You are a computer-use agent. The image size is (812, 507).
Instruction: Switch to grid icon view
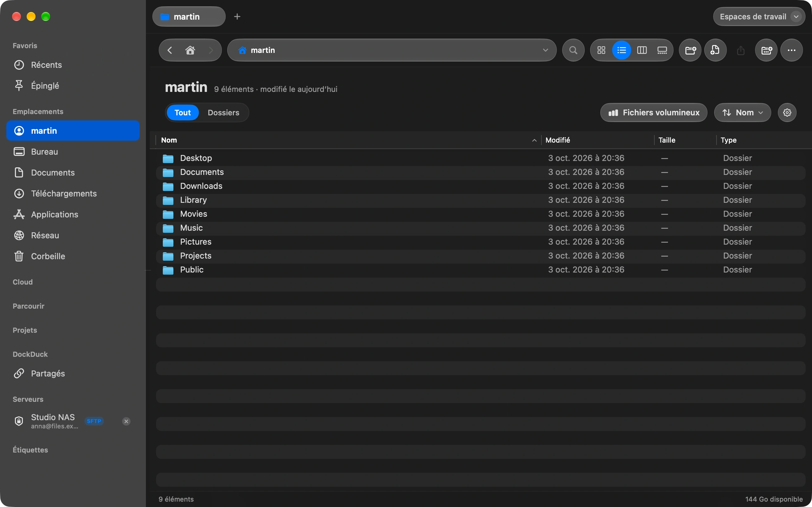click(x=601, y=50)
